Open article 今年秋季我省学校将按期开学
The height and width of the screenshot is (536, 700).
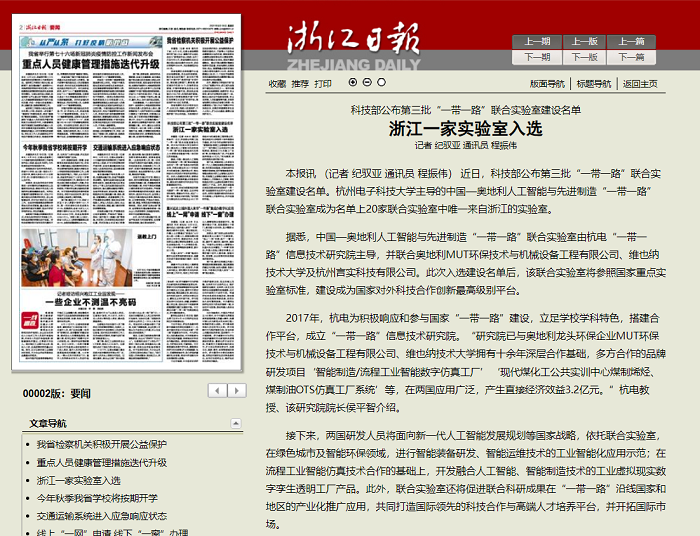pyautogui.click(x=97, y=498)
